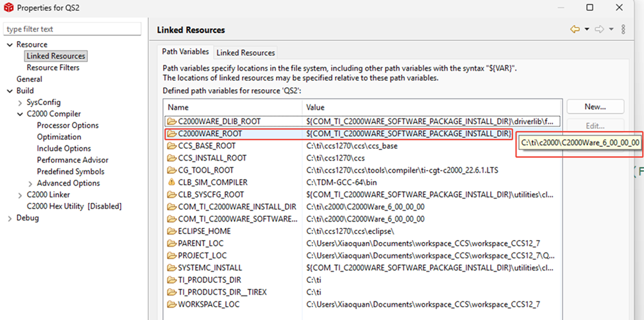Click the warning icon for CLB_SIM_COMPILER
644x320 pixels.
[171, 182]
